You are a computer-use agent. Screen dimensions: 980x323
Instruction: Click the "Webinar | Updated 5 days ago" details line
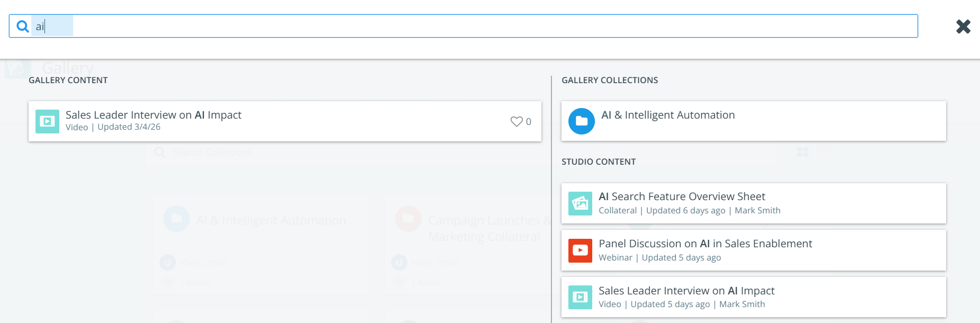pyautogui.click(x=660, y=258)
